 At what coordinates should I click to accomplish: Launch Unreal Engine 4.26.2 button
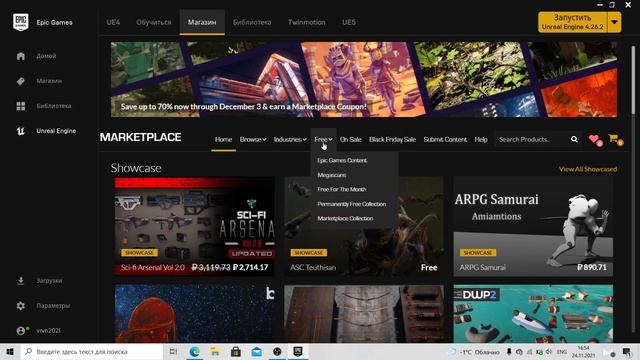(573, 22)
